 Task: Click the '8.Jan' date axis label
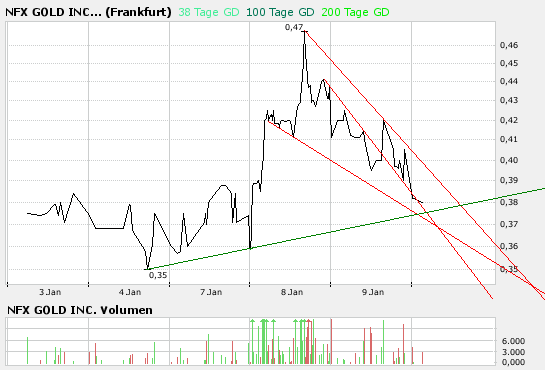(292, 292)
